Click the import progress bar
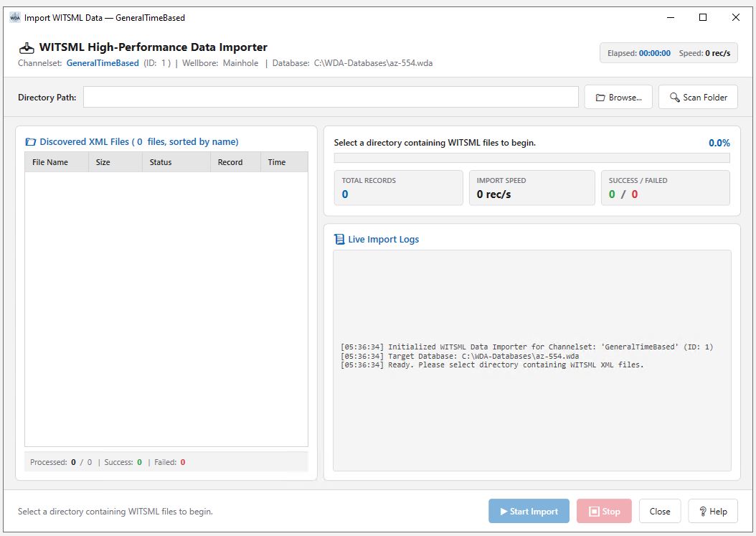The height and width of the screenshot is (536, 756). coord(531,158)
